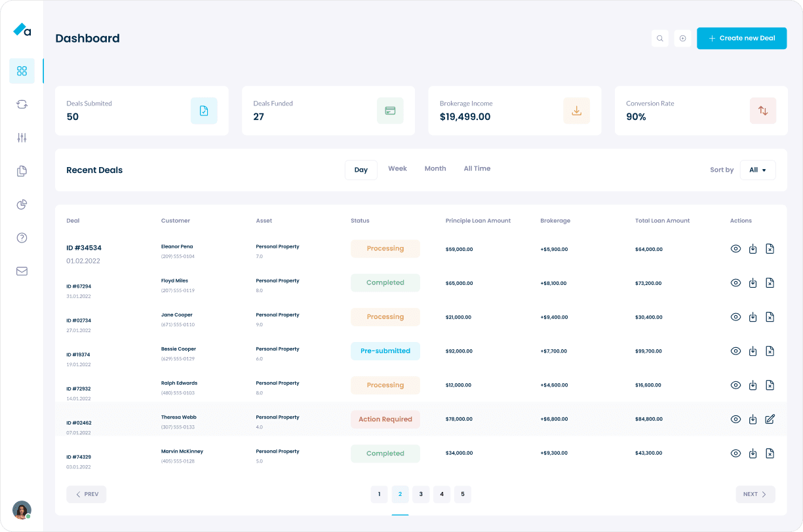Image resolution: width=803 pixels, height=532 pixels.
Task: Open the Sort by All dropdown
Action: [758, 170]
